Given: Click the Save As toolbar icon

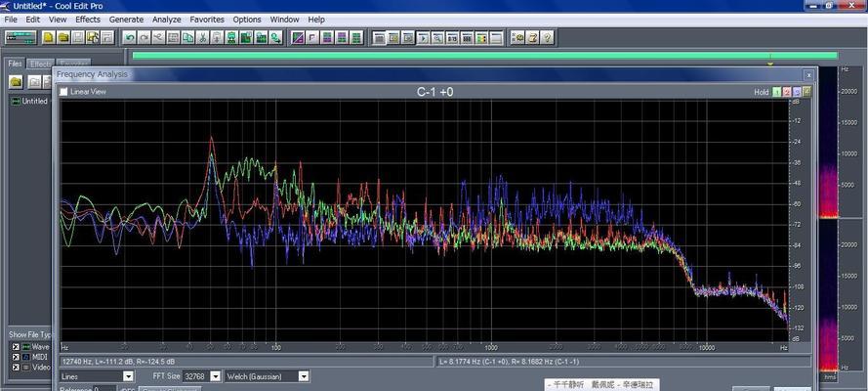Looking at the screenshot, I should [92, 38].
